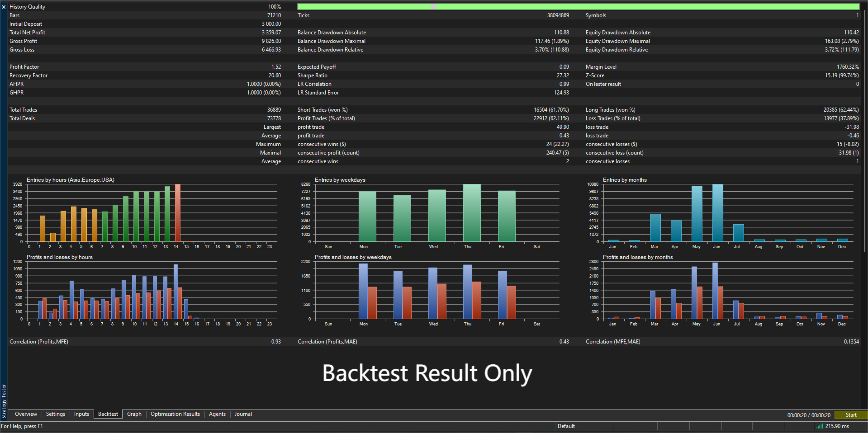Start the strategy test
The width and height of the screenshot is (868, 433).
click(851, 415)
